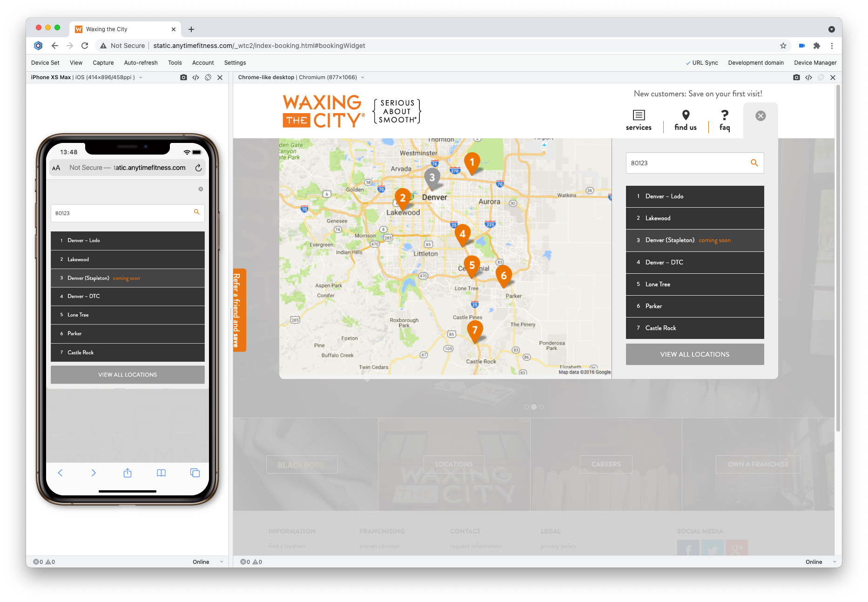868x602 pixels.
Task: Toggle the URL Sync option
Action: tap(701, 63)
